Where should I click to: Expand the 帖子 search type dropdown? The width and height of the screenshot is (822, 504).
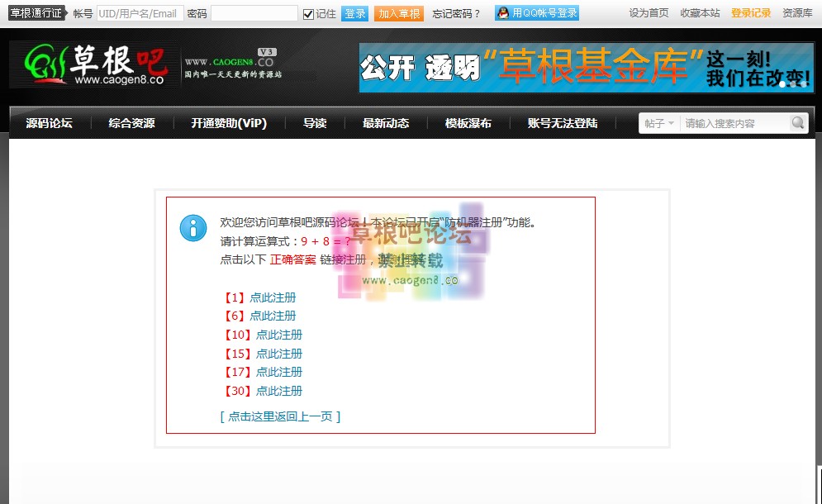click(659, 123)
